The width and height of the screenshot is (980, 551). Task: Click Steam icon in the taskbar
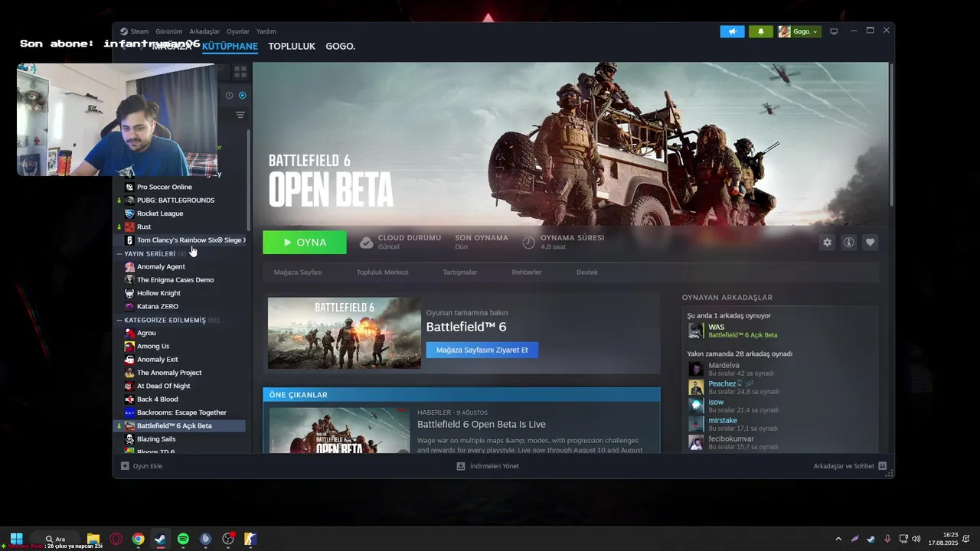coord(160,539)
